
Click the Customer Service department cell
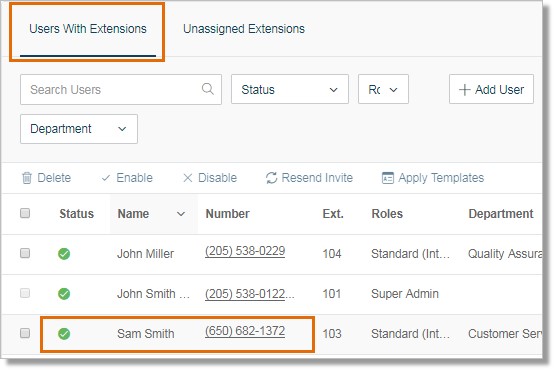coord(505,334)
